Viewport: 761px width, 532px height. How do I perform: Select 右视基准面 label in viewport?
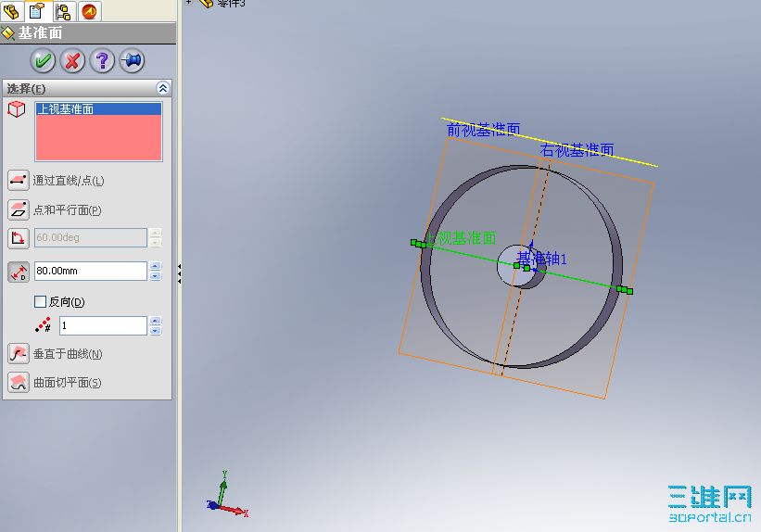pyautogui.click(x=577, y=150)
